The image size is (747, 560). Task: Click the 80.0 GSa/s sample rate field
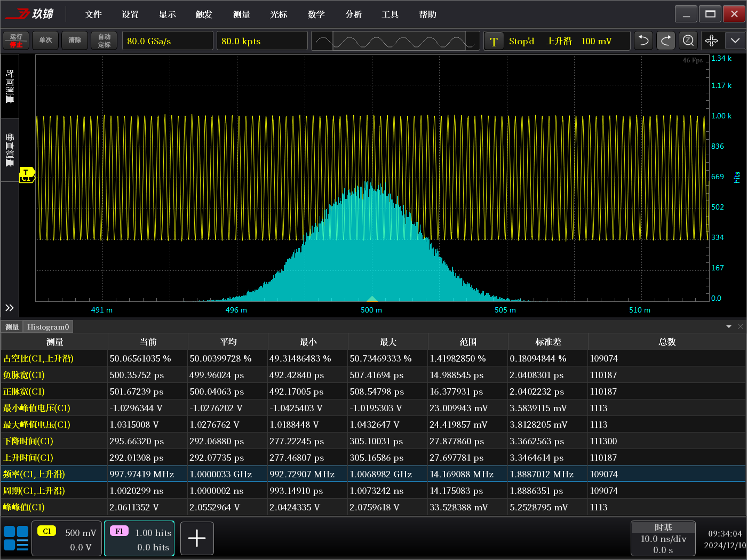(x=168, y=41)
